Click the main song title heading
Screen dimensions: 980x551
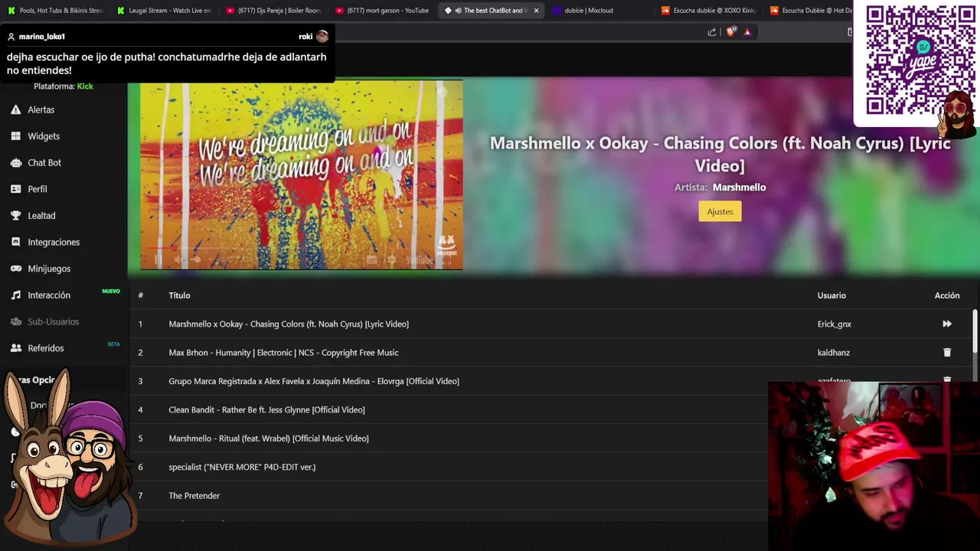720,154
